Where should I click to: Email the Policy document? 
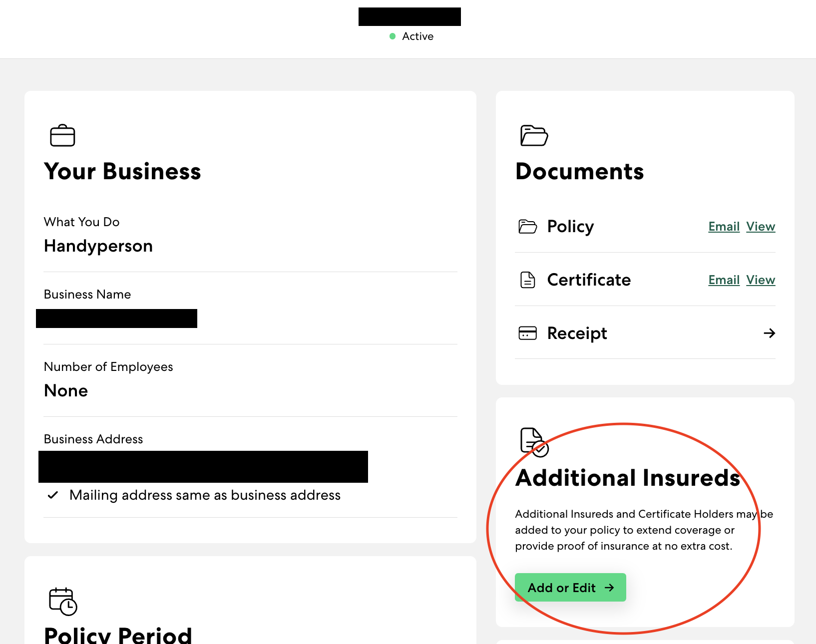(724, 227)
